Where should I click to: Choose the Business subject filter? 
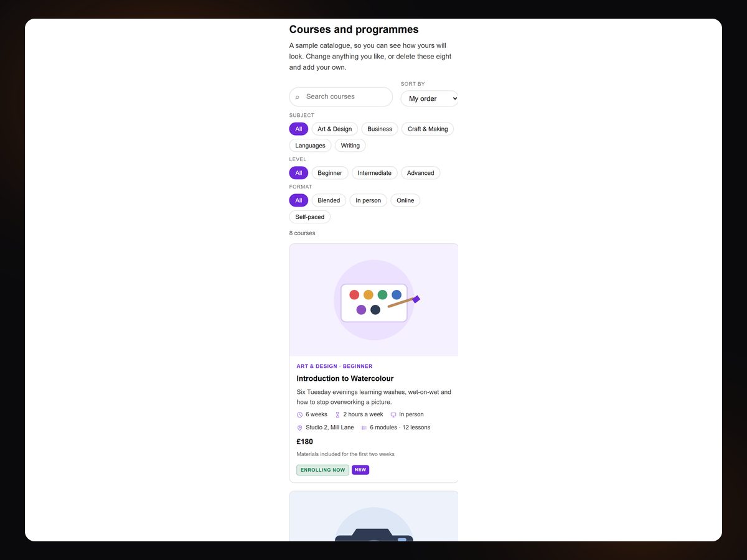point(380,129)
